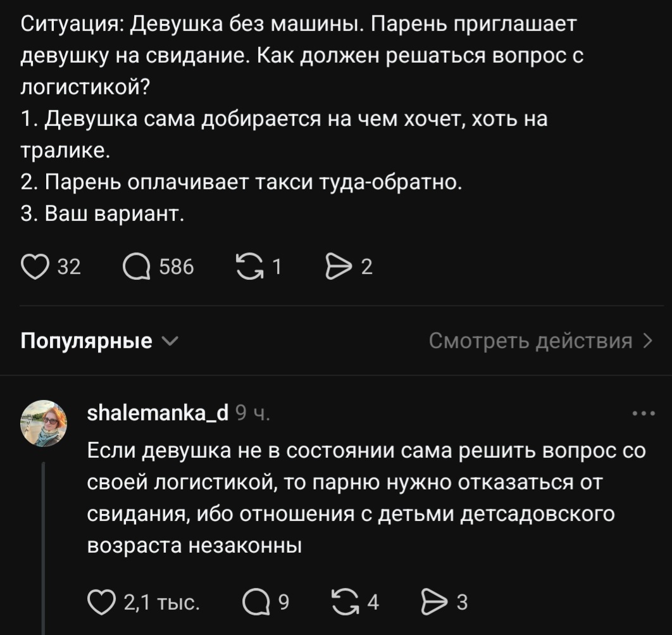Image resolution: width=672 pixels, height=635 pixels.
Task: Share main post with paper plane icon
Action: [x=339, y=267]
